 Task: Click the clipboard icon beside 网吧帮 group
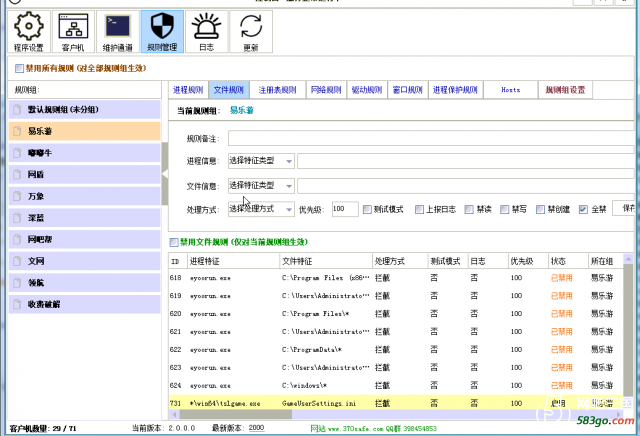(x=17, y=239)
